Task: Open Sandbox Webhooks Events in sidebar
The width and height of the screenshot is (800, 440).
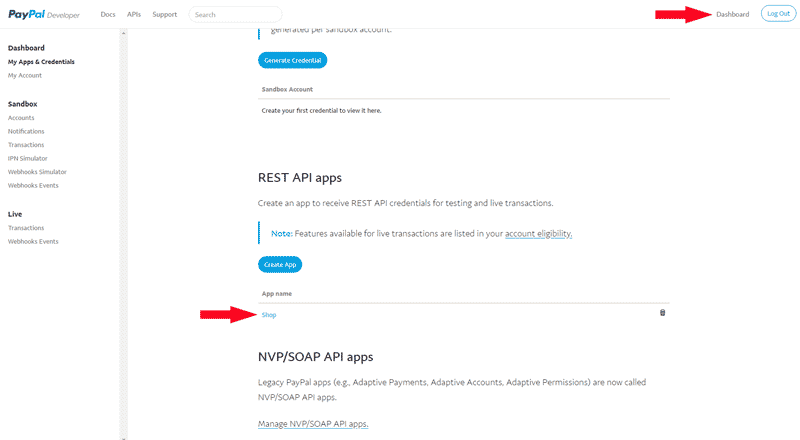Action: [33, 185]
